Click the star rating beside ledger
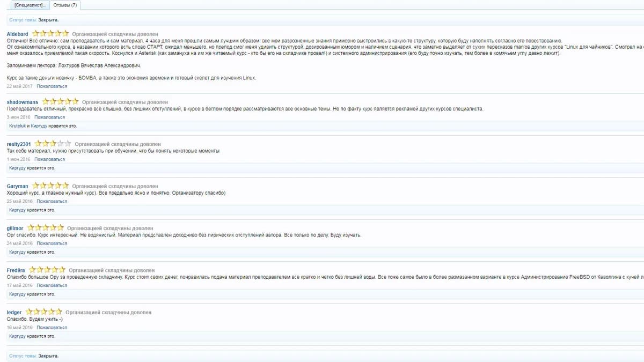Viewport: 644px width, 362px height. click(44, 312)
